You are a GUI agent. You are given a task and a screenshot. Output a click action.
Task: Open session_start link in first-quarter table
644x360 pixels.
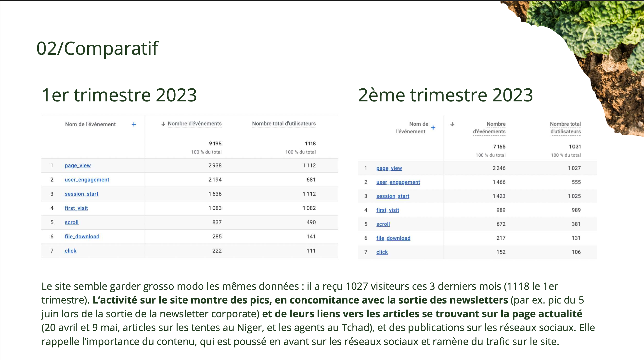pos(81,194)
